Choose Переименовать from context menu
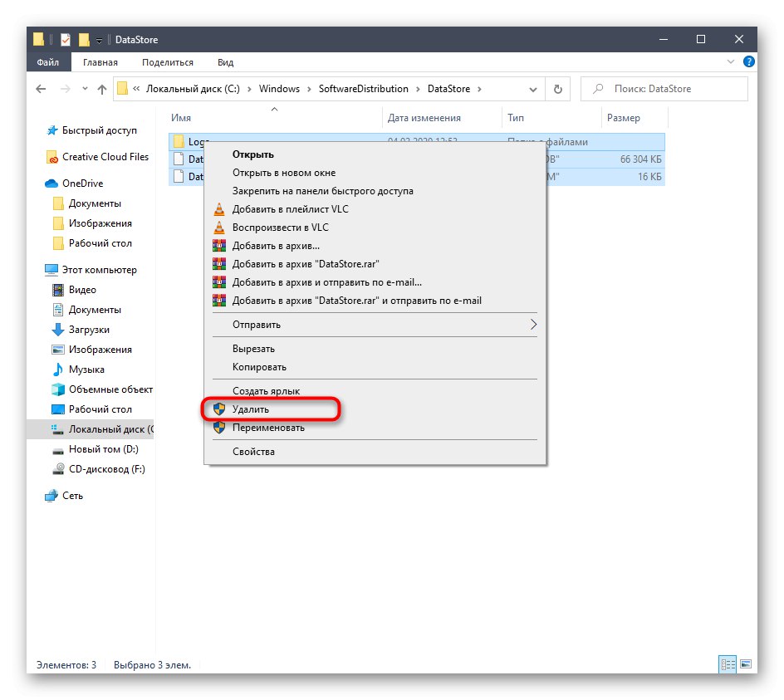784x700 pixels. (375, 428)
